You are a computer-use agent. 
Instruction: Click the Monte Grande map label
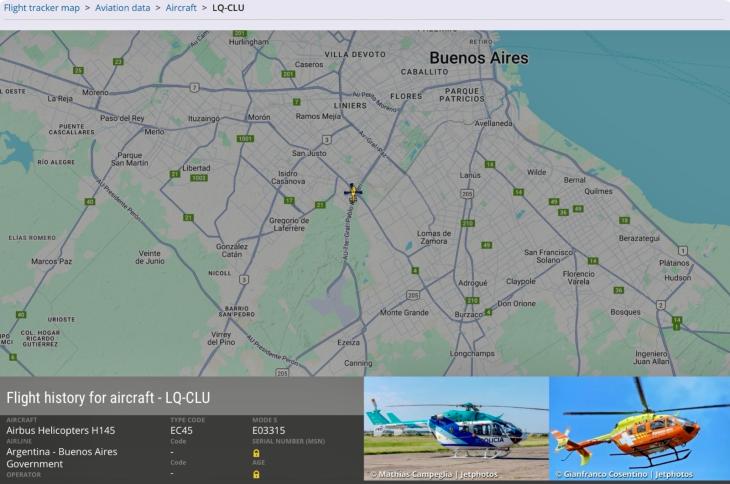pyautogui.click(x=404, y=313)
